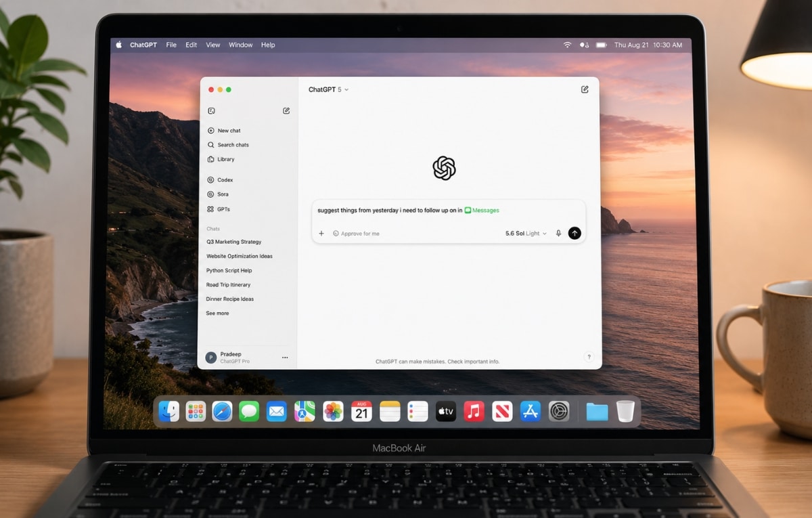Viewport: 812px width, 518px height.
Task: Open Launchpad from the Dock
Action: [196, 411]
